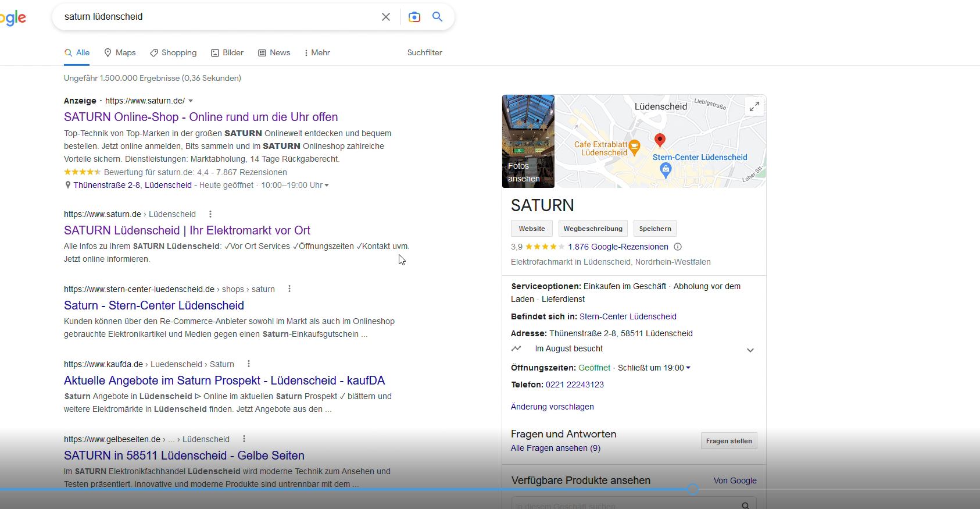Screen dimensions: 980x509
Task: Click the Website button in SATURN panel
Action: click(x=532, y=229)
